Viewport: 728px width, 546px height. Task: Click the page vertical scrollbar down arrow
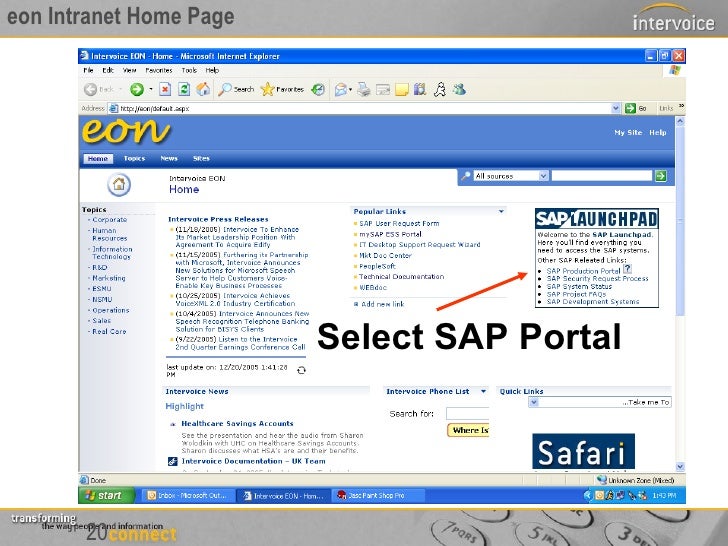pyautogui.click(x=680, y=467)
